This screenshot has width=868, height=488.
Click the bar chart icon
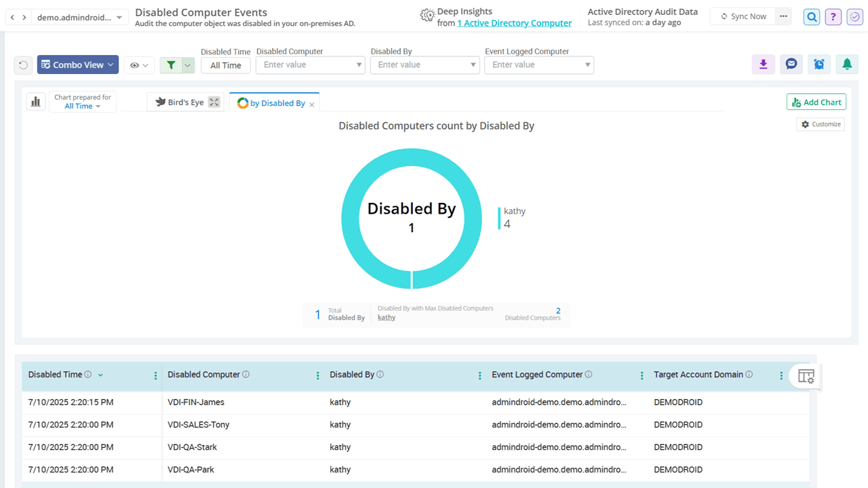tap(36, 102)
